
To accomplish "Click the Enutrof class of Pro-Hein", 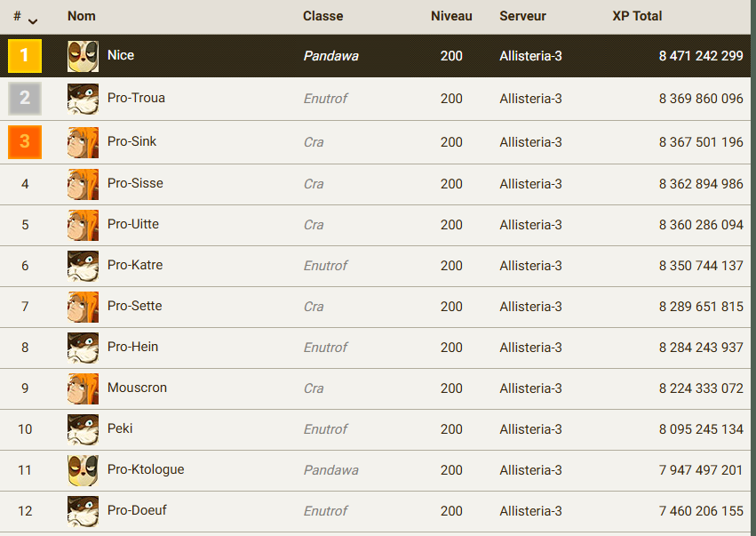I will pyautogui.click(x=325, y=348).
